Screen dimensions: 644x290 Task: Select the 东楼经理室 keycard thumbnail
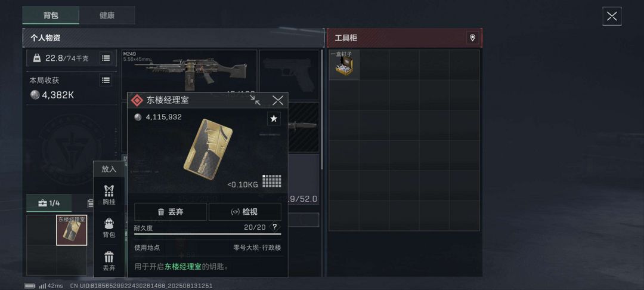[72, 230]
